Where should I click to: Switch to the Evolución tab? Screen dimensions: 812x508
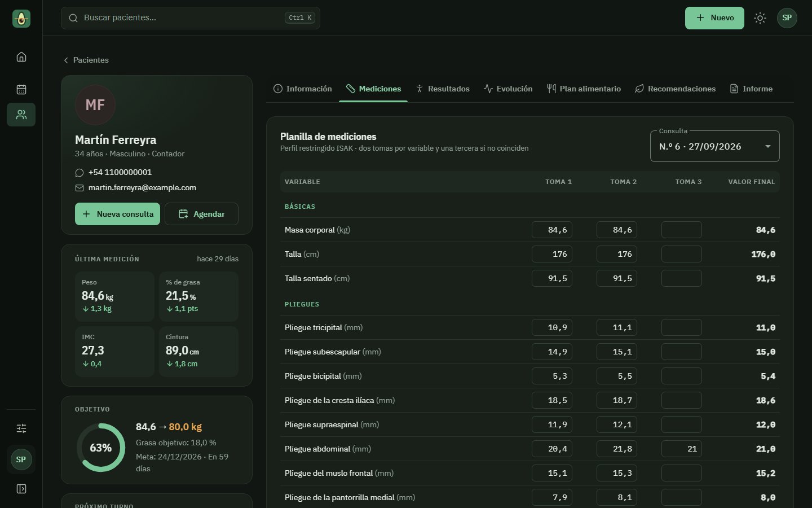(x=508, y=89)
